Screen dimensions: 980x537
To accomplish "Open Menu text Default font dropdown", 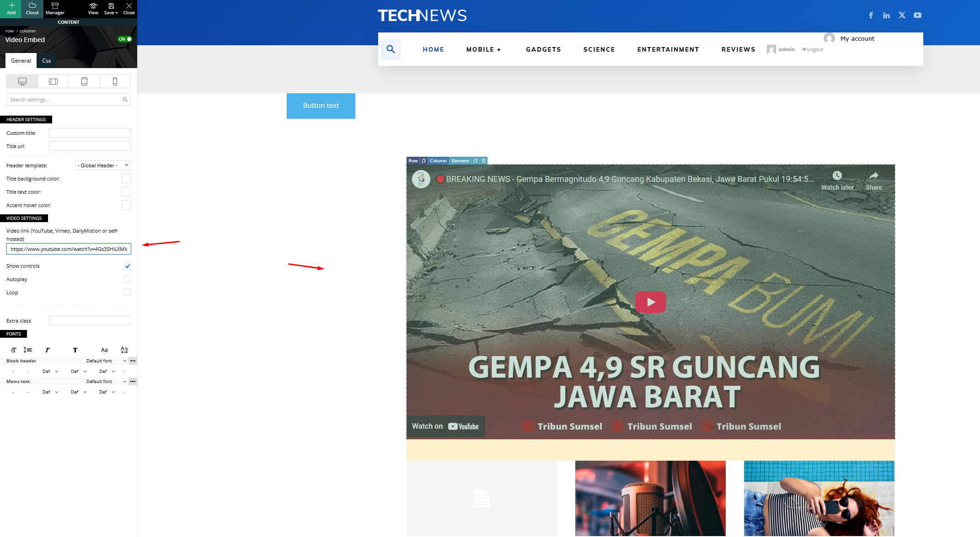I will [106, 382].
